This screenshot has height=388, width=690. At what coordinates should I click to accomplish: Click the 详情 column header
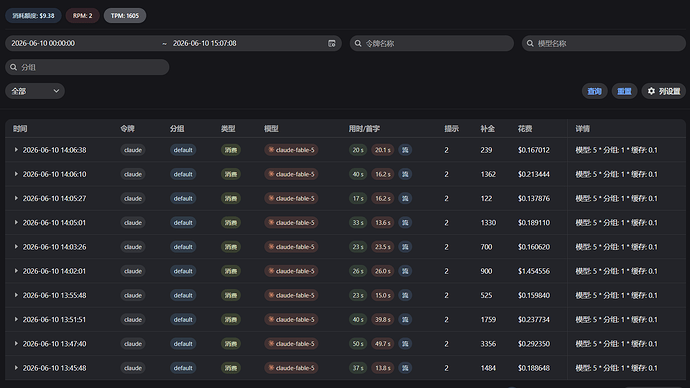583,128
